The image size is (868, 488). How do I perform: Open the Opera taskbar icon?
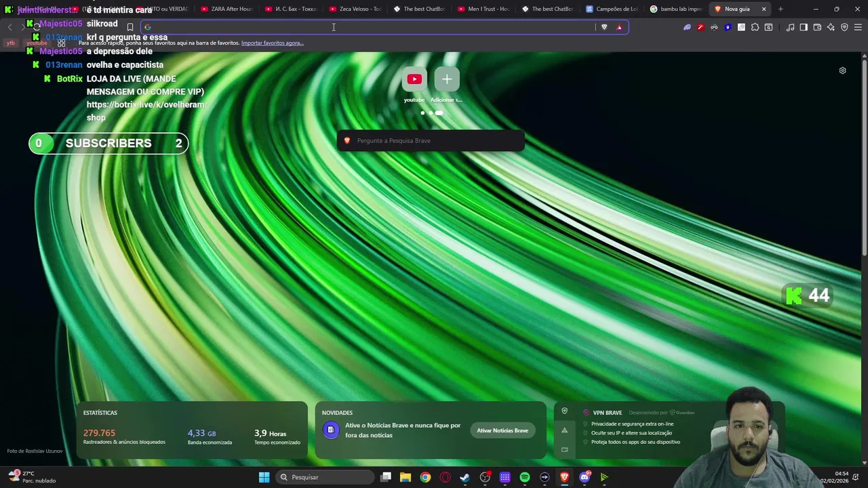click(445, 477)
